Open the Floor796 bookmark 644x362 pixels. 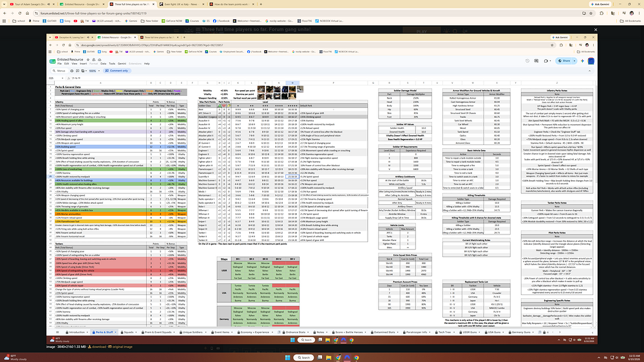click(305, 21)
